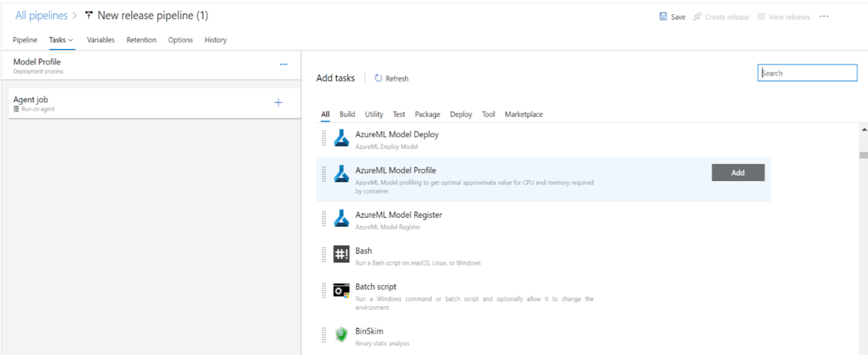The width and height of the screenshot is (868, 355).
Task: Grab the drag handle for AzureML Model Register
Action: 324,218
